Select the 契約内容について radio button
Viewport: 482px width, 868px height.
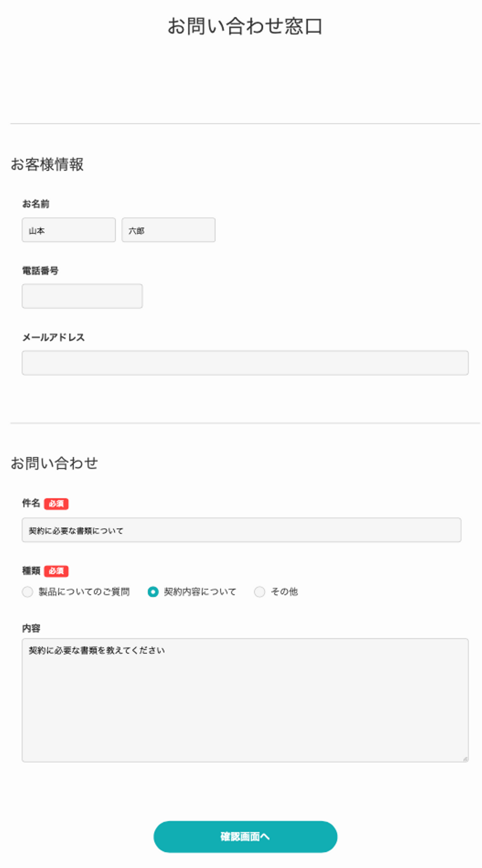coord(153,591)
